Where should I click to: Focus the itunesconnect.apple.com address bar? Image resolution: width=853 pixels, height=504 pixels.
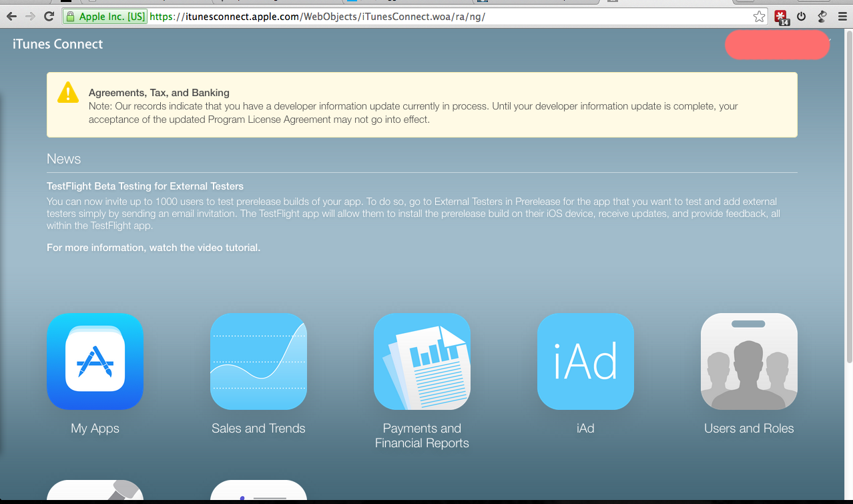click(x=414, y=17)
